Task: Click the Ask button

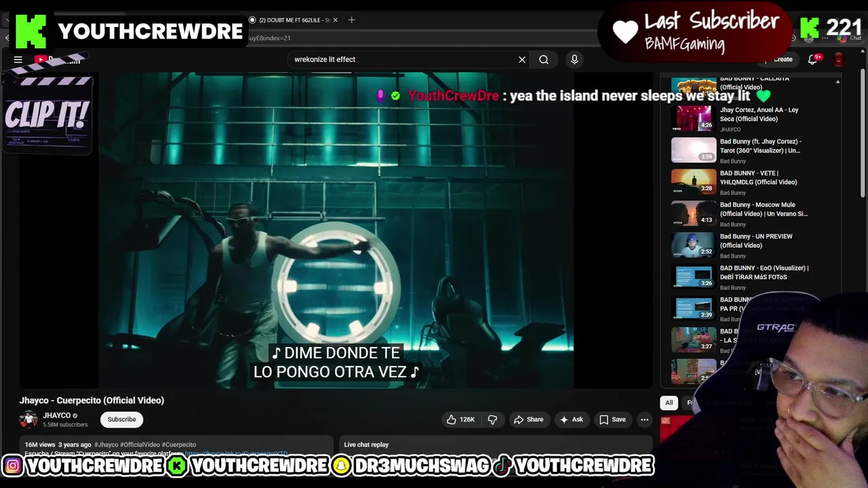Action: (x=571, y=420)
